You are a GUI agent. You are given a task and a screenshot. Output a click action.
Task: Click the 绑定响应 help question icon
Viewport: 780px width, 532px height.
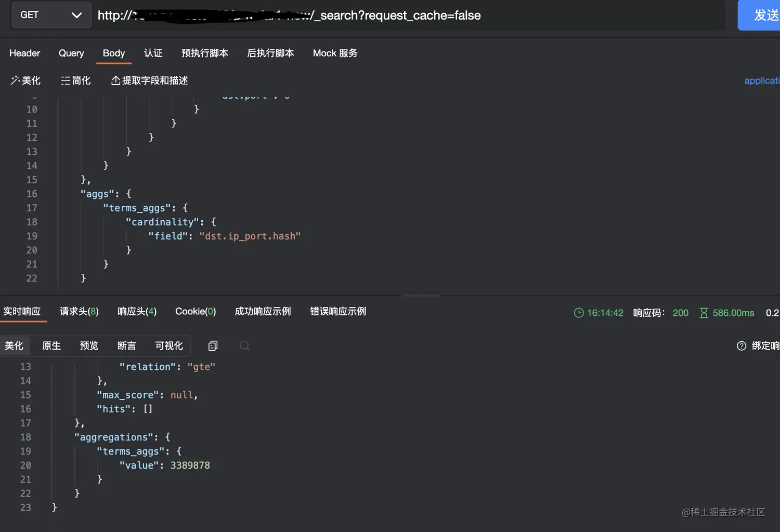point(742,346)
